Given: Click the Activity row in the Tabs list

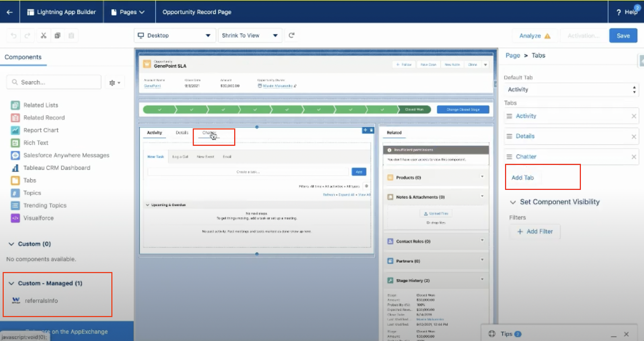Looking at the screenshot, I should [571, 116].
